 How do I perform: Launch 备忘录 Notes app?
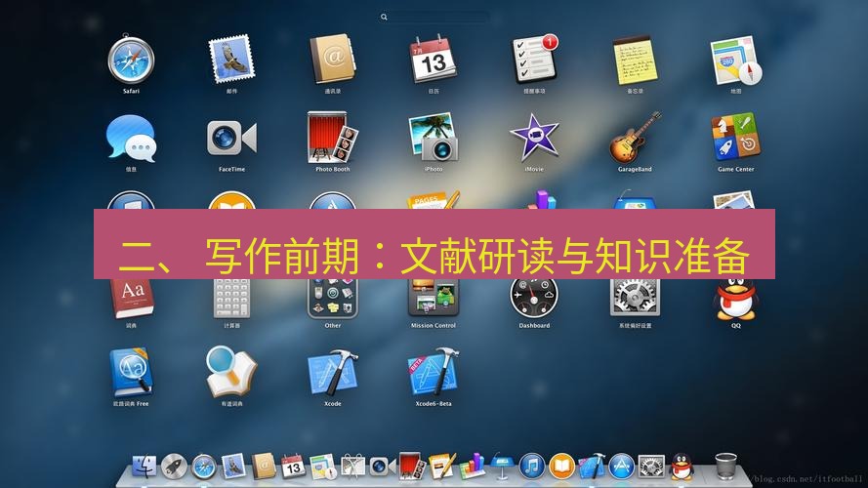(x=635, y=60)
